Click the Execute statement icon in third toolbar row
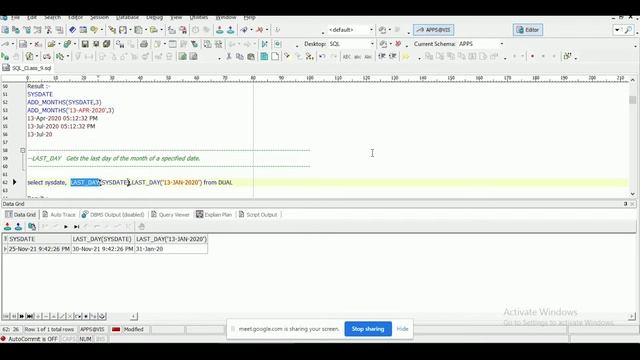 (5, 56)
